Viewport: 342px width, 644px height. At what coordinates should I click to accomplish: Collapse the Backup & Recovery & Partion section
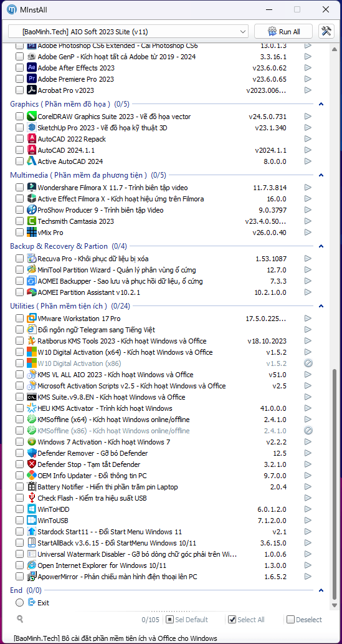click(x=321, y=246)
